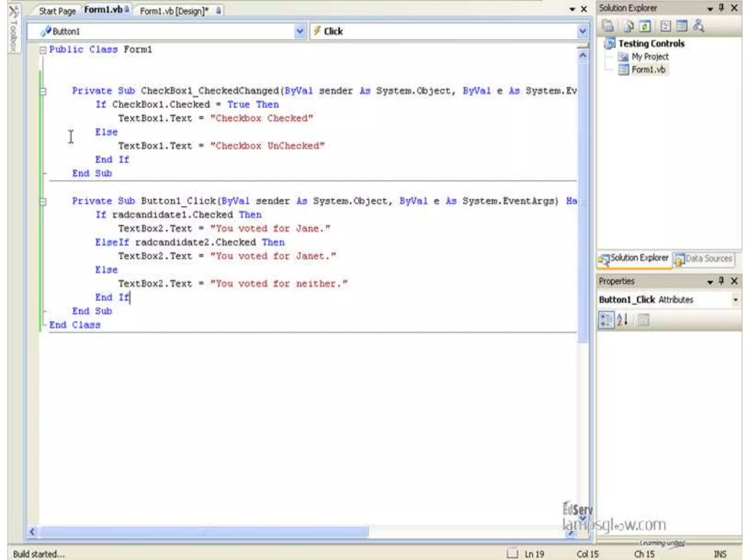Click the horizontal scrollbar thumb
The width and height of the screenshot is (747, 560).
204,532
